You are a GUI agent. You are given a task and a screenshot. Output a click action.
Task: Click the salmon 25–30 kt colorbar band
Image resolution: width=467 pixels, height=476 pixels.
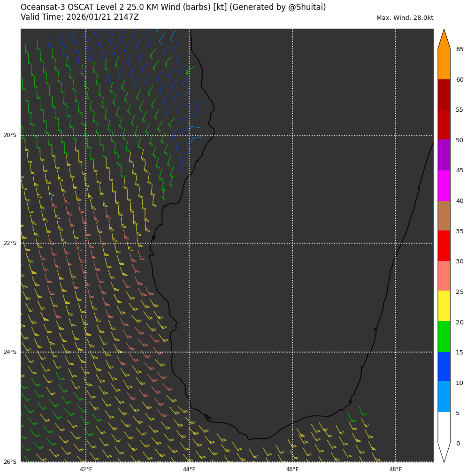coord(444,276)
